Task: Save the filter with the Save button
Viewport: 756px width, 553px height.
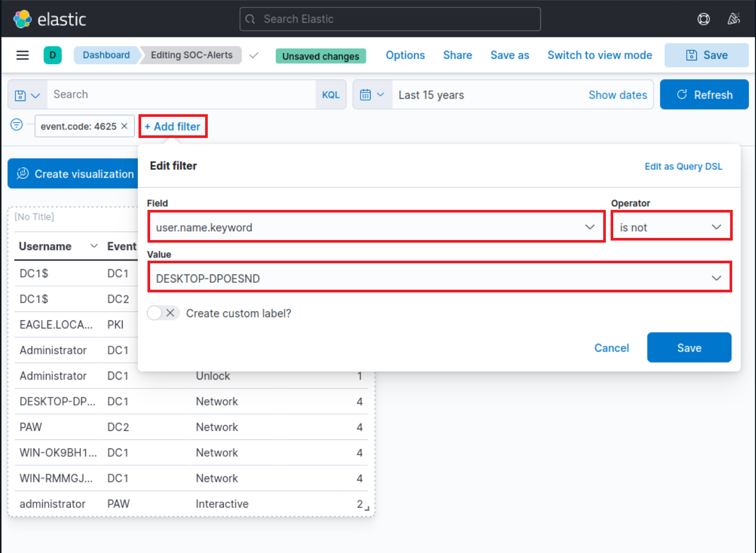Action: (x=689, y=347)
